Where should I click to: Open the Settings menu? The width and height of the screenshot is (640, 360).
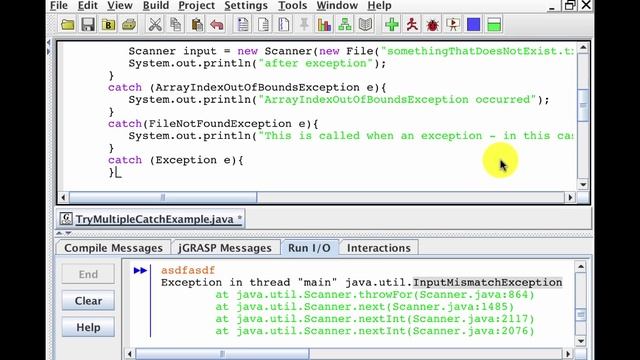tap(246, 6)
